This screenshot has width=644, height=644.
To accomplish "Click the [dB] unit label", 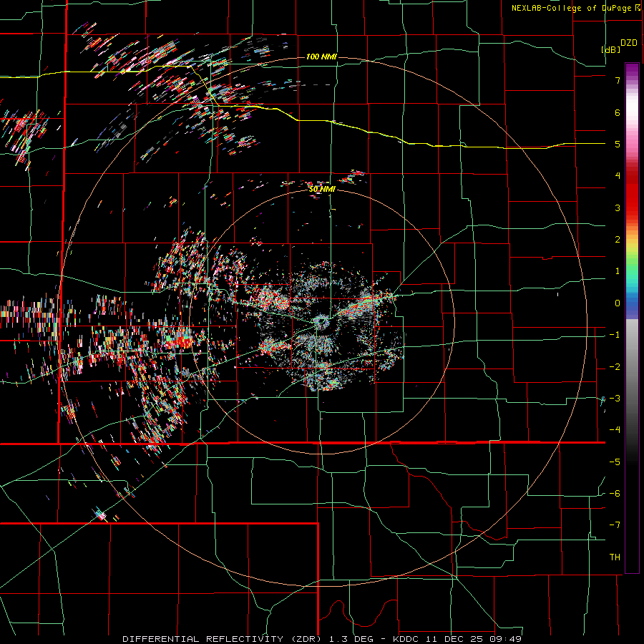I will point(610,49).
